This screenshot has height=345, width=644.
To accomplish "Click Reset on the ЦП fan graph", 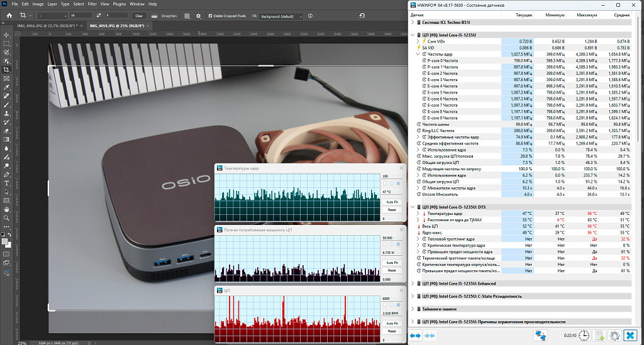I will click(391, 331).
